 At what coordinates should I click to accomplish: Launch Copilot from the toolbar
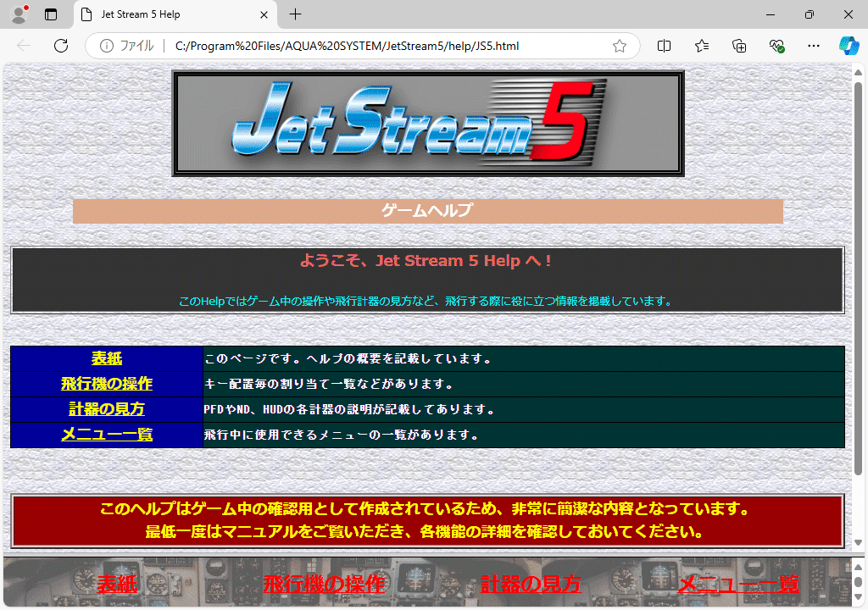(849, 46)
